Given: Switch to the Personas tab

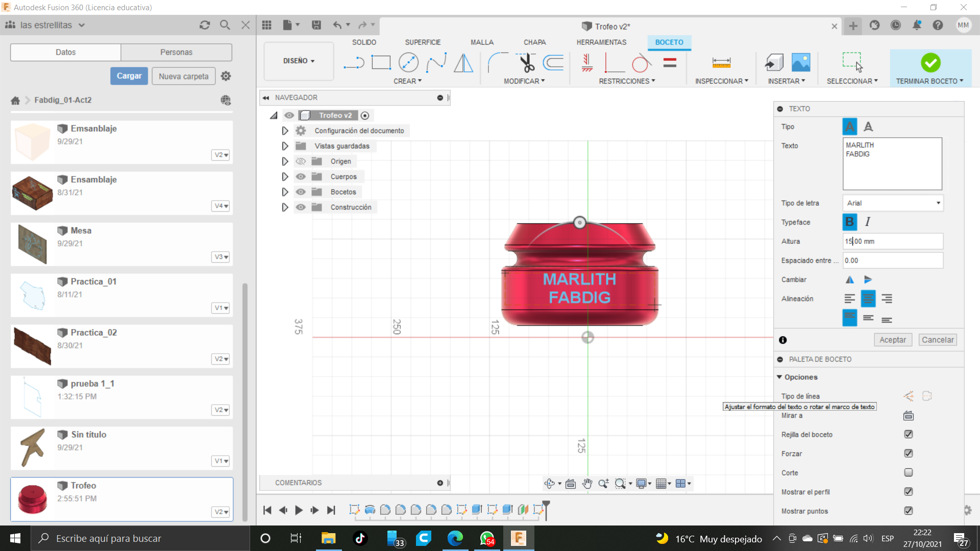Looking at the screenshot, I should (176, 52).
